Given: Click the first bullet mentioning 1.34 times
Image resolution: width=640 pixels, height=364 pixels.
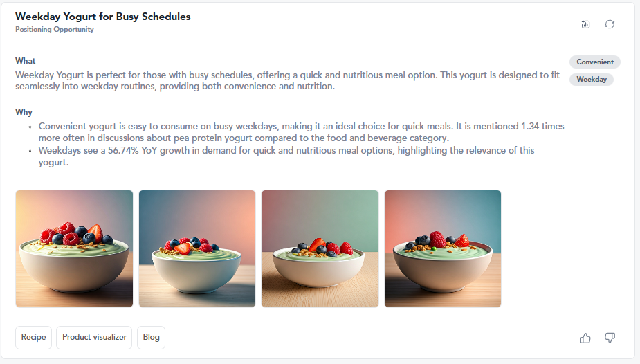Looking at the screenshot, I should coord(301,132).
